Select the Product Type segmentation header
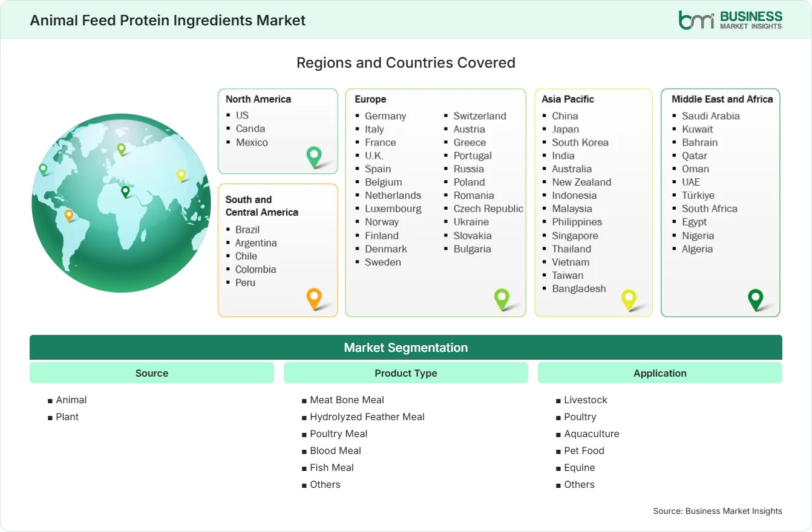The width and height of the screenshot is (812, 532). click(x=406, y=373)
